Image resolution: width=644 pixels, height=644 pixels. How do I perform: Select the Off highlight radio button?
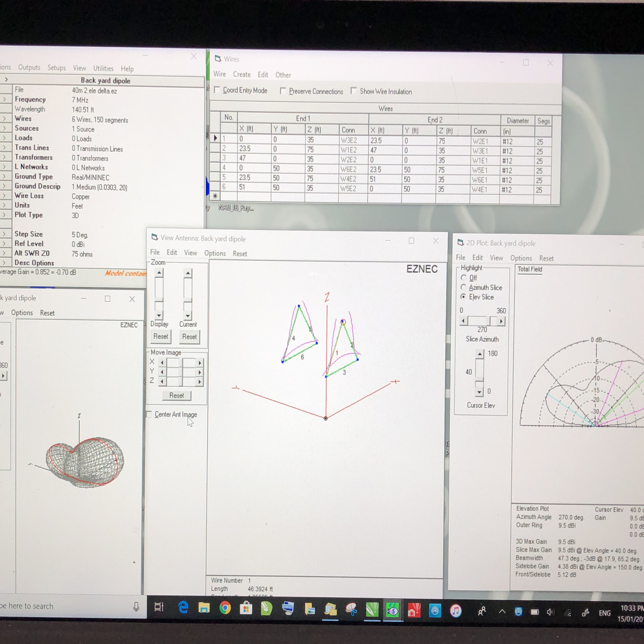click(463, 278)
